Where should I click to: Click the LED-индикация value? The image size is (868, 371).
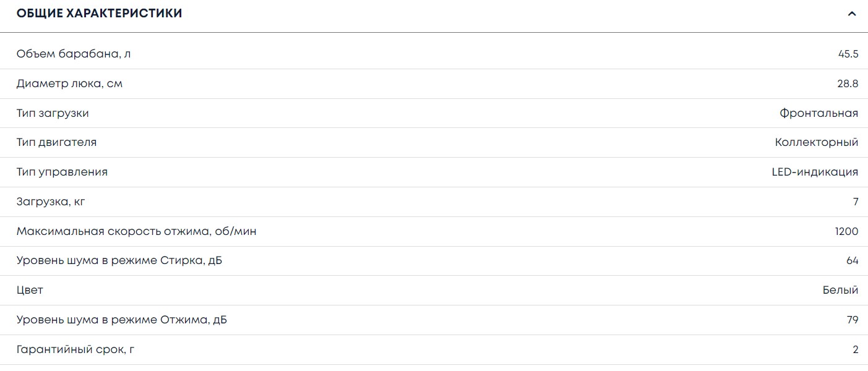(x=810, y=172)
